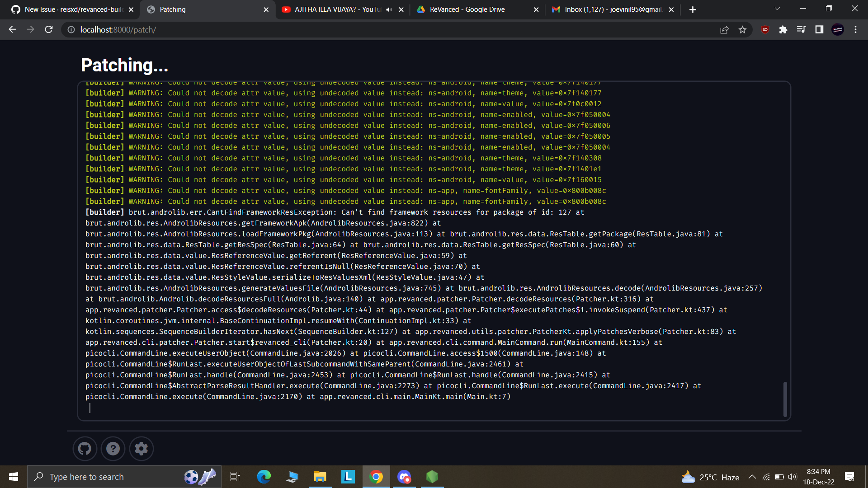The width and height of the screenshot is (868, 488).
Task: Mute the AJITHA ILLA VIJAYA YouTube tab
Action: (389, 9)
